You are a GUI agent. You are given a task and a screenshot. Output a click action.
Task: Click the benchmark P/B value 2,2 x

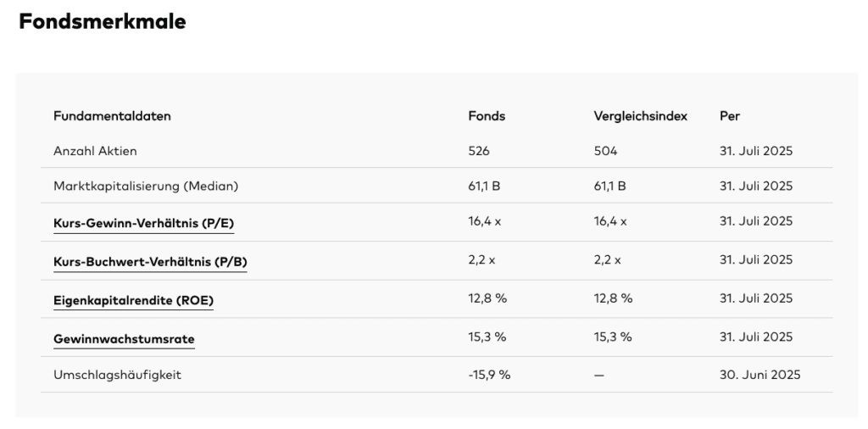click(607, 260)
